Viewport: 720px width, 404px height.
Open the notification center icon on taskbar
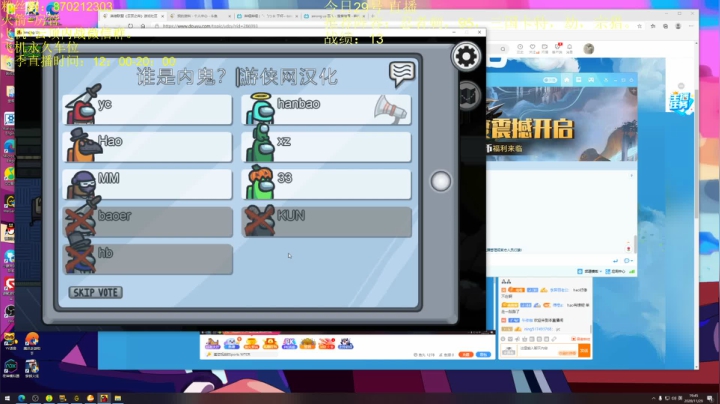(710, 398)
